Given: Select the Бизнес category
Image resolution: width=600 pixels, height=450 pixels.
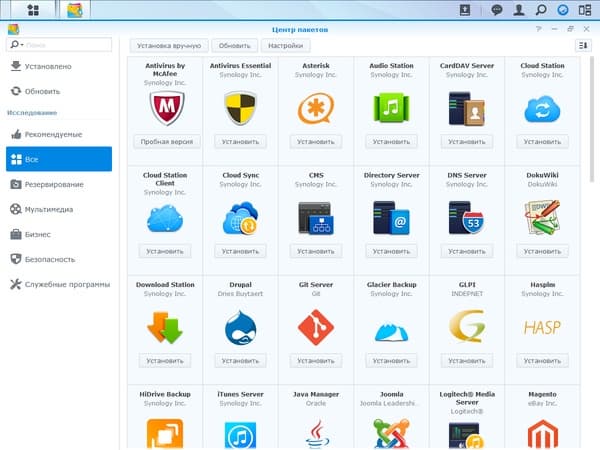Looking at the screenshot, I should 59,234.
